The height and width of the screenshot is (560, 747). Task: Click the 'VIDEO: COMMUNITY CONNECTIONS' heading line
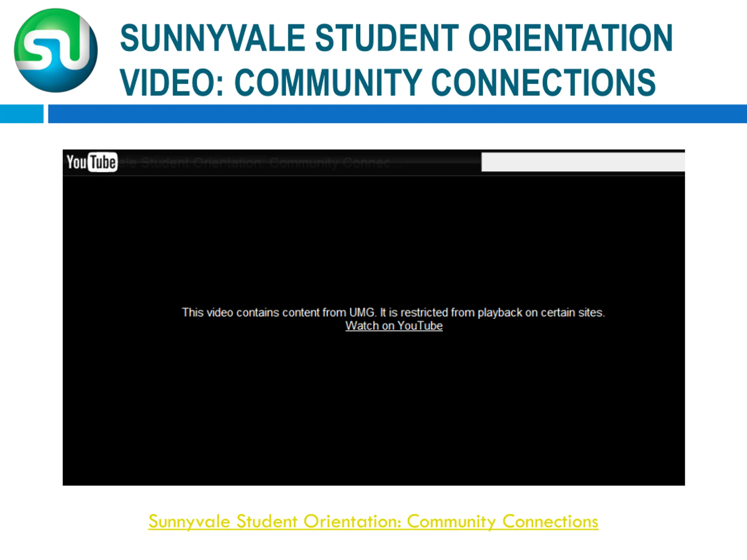point(388,82)
